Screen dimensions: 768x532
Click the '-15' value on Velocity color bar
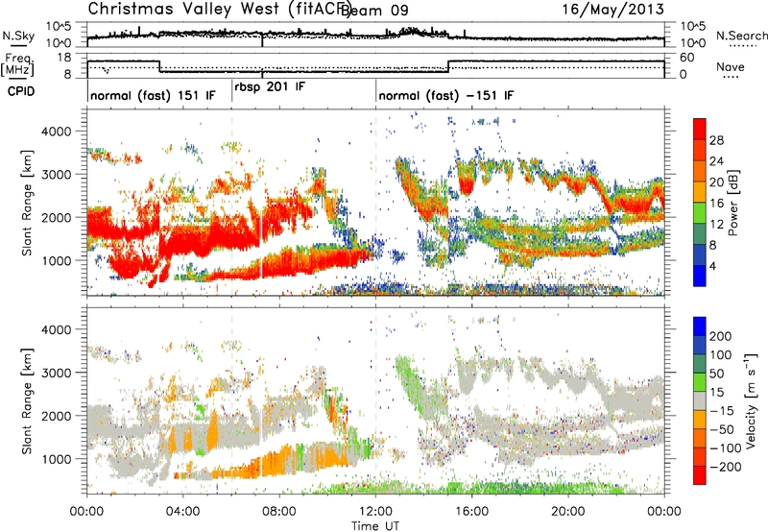(x=722, y=411)
